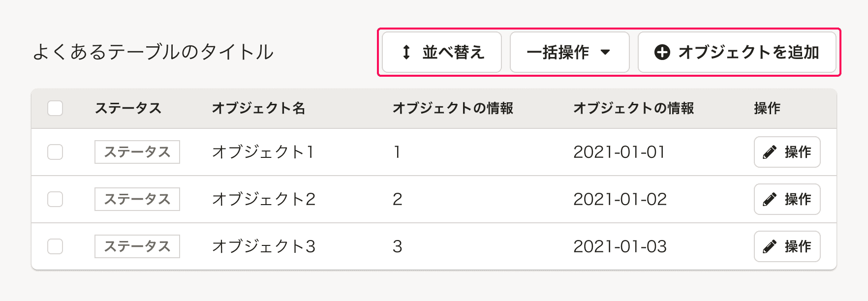The image size is (868, 301).
Task: Select the ステータス badge on オブジェクト2's row
Action: tap(137, 199)
